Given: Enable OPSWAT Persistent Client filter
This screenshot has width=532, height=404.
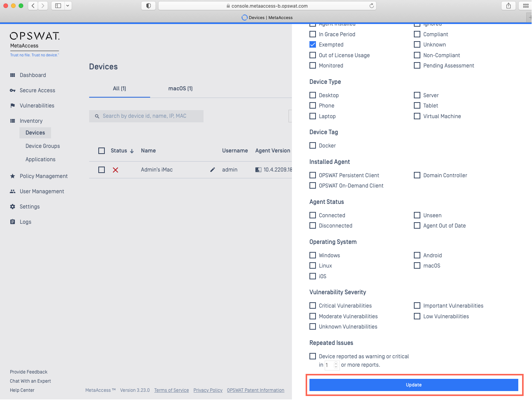Looking at the screenshot, I should (312, 175).
